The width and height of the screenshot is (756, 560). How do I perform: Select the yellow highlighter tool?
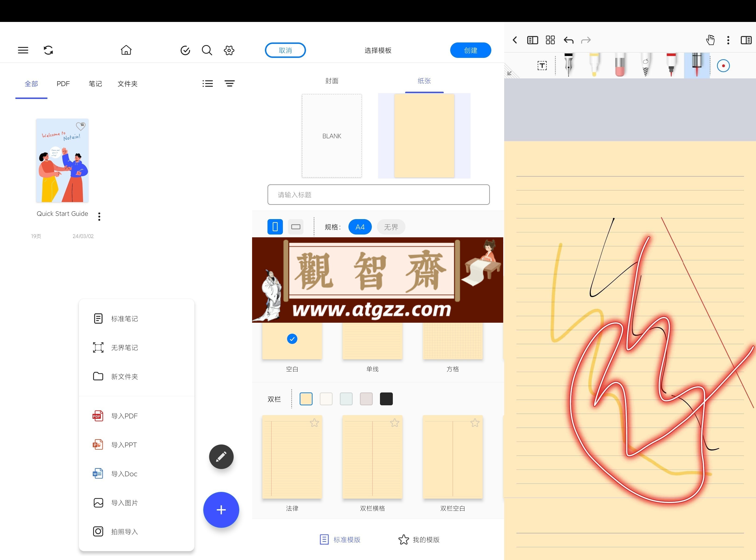pos(594,65)
